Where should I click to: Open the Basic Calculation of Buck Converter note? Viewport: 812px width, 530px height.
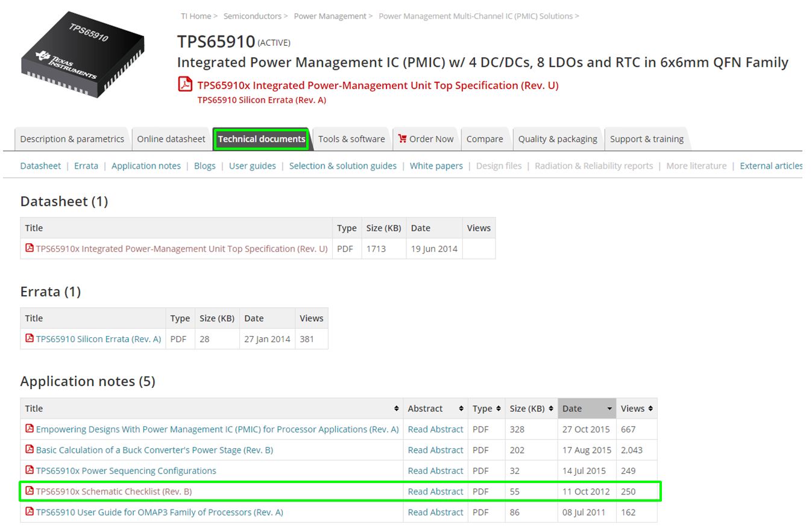[x=154, y=450]
